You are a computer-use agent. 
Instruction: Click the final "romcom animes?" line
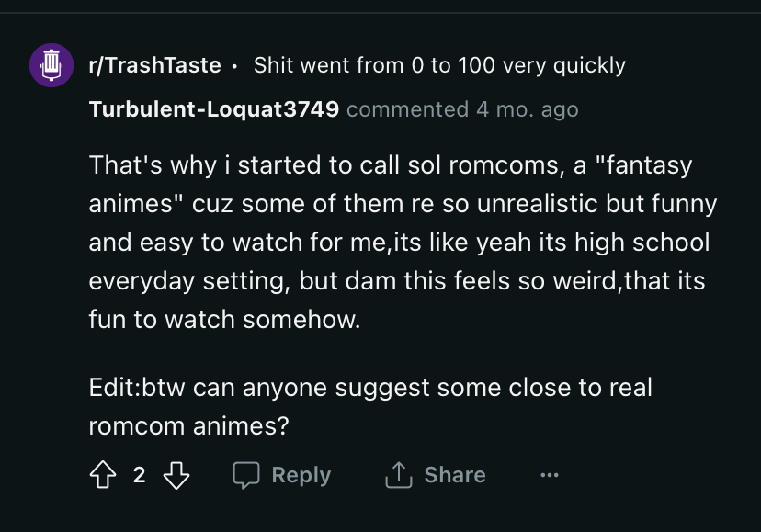(188, 426)
